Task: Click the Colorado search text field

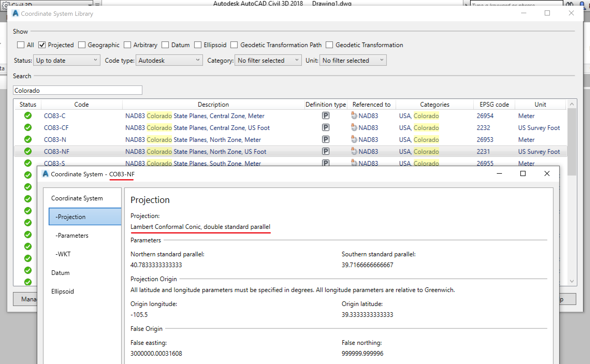Action: pos(78,90)
